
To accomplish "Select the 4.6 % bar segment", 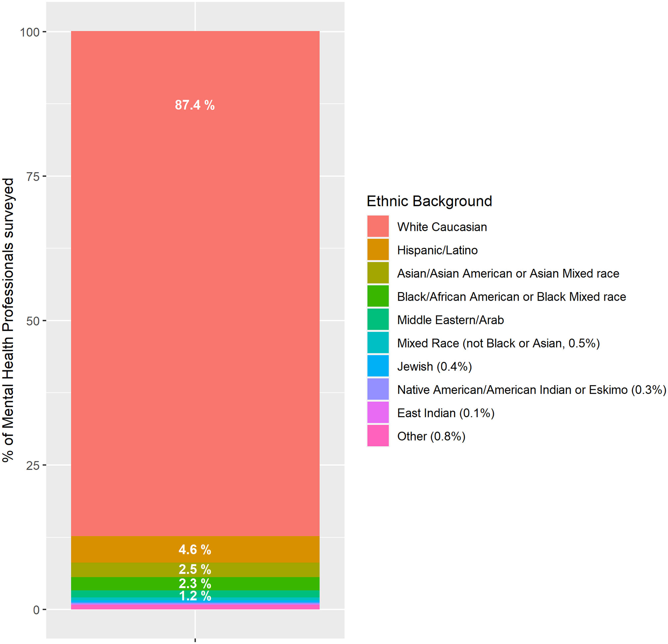I will point(195,550).
